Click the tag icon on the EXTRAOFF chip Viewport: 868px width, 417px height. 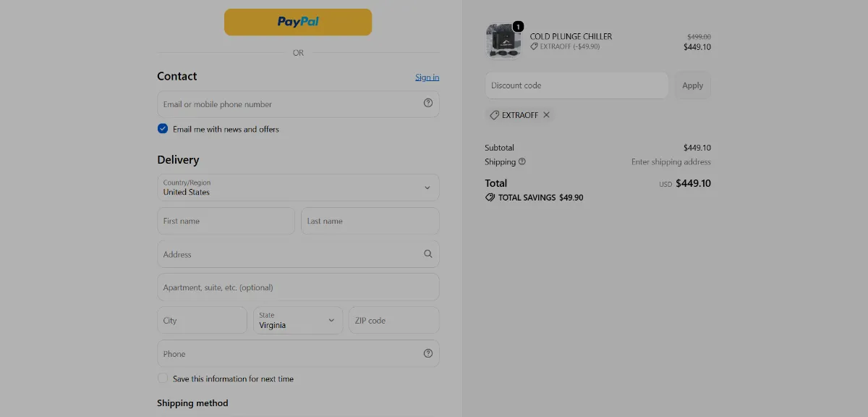point(495,115)
